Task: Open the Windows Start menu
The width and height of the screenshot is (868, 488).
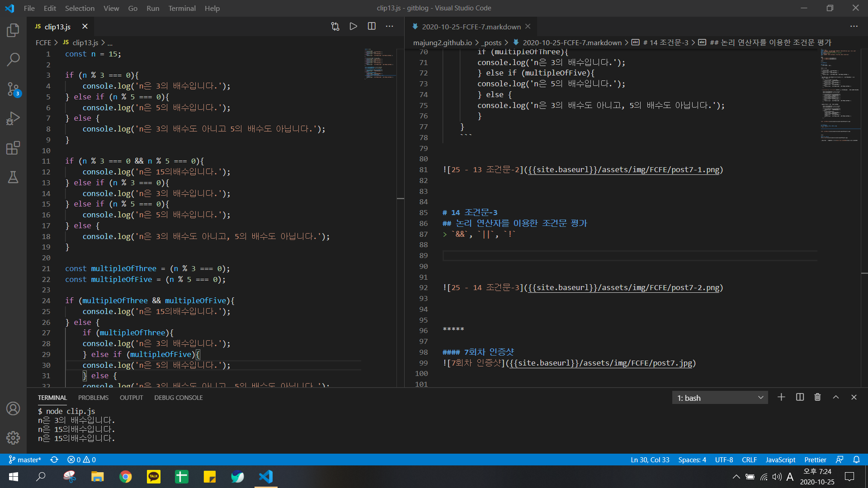Action: pos(14,477)
